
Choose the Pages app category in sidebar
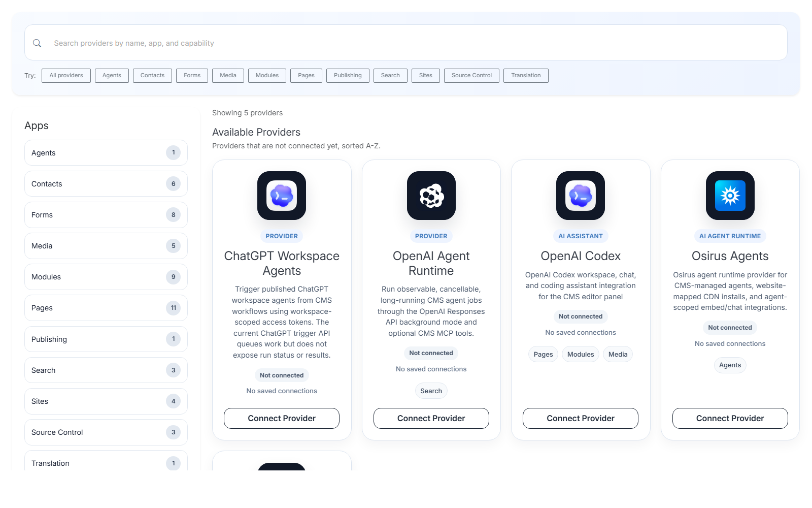[106, 308]
